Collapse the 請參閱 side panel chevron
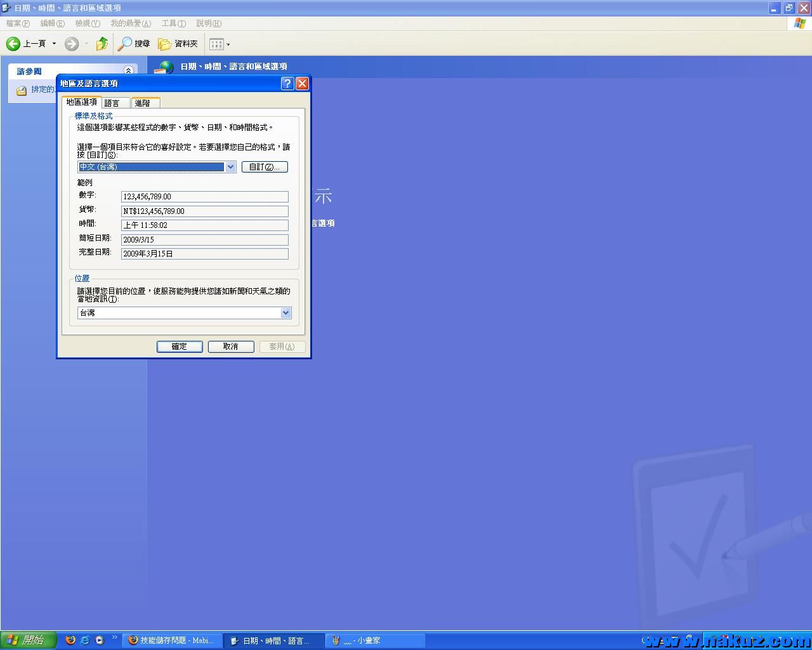The image size is (812, 650). (128, 71)
